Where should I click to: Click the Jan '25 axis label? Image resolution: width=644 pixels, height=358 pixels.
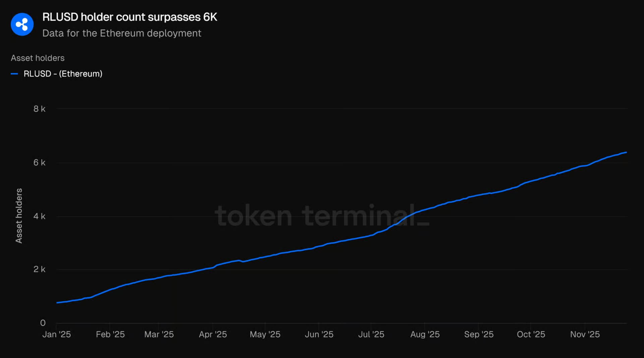(57, 334)
